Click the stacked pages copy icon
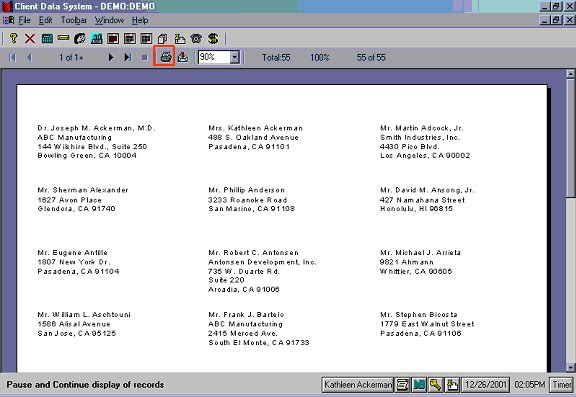The image size is (576, 397). click(x=162, y=39)
